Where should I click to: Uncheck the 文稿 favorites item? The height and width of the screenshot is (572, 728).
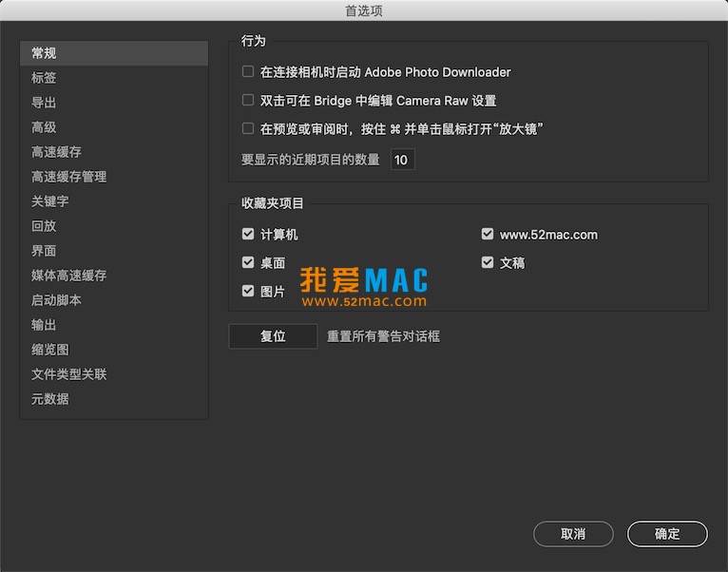(x=488, y=262)
